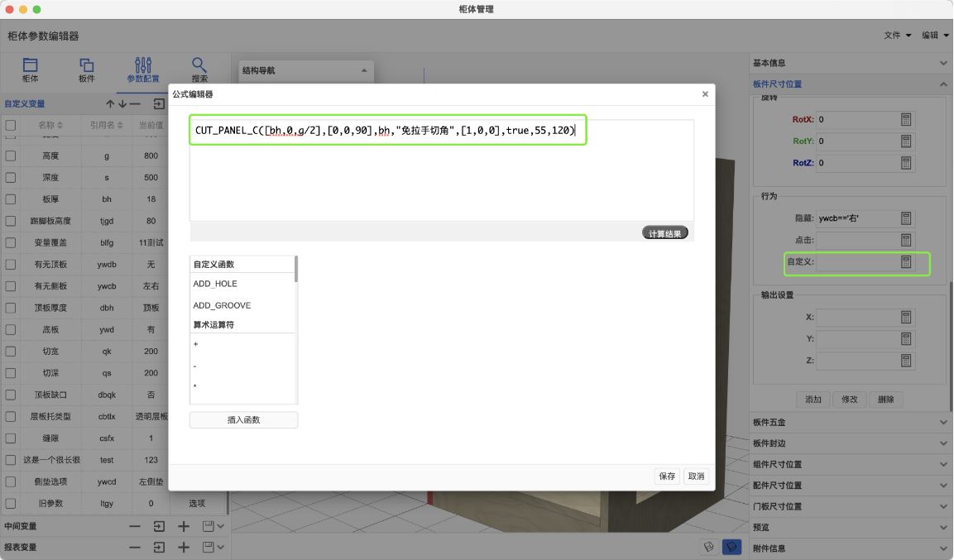Click the function list scrollbar
The width and height of the screenshot is (954, 560).
point(296,270)
